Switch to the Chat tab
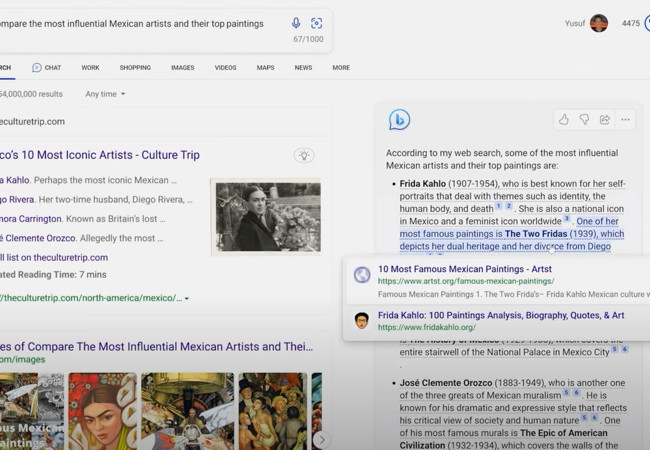The image size is (650, 450). (46, 68)
